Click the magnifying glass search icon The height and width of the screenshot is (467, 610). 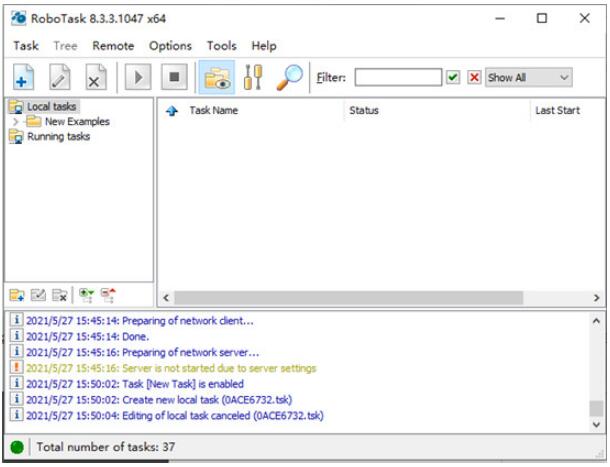coord(289,77)
